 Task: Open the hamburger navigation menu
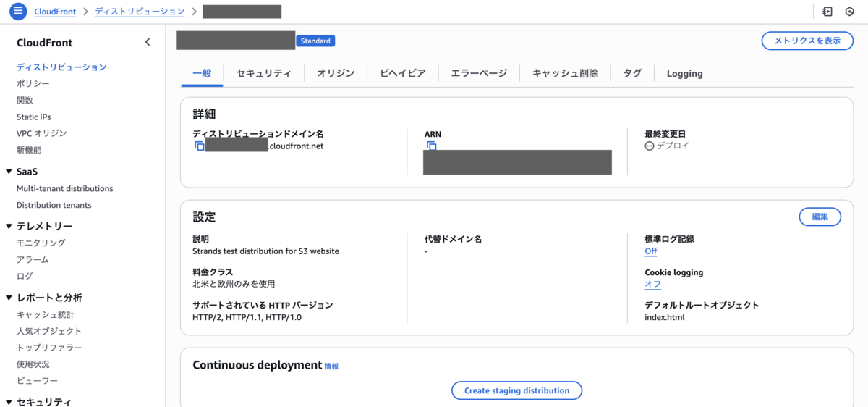[17, 12]
